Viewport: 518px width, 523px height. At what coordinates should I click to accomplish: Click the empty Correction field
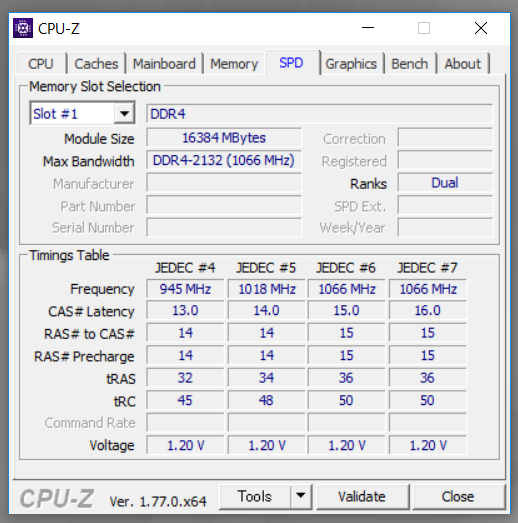point(445,138)
